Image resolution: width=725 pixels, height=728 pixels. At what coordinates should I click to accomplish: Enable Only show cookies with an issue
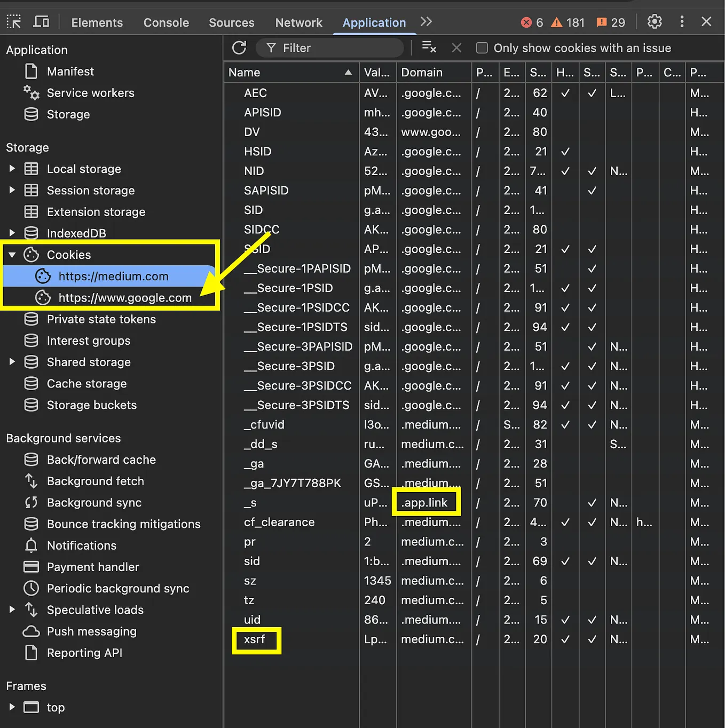(482, 48)
